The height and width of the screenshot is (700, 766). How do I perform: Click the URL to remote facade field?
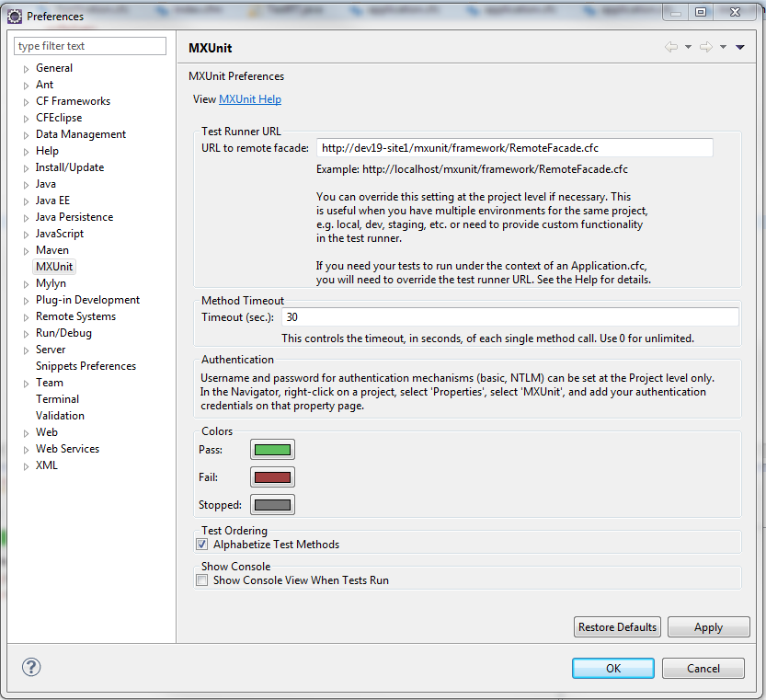[x=514, y=147]
